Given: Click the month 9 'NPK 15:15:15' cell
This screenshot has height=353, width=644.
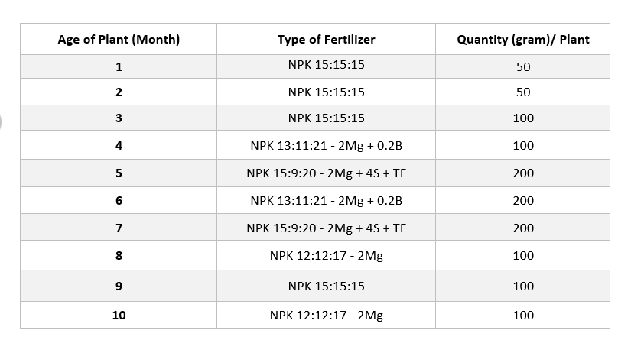Looking at the screenshot, I should pyautogui.click(x=326, y=287).
